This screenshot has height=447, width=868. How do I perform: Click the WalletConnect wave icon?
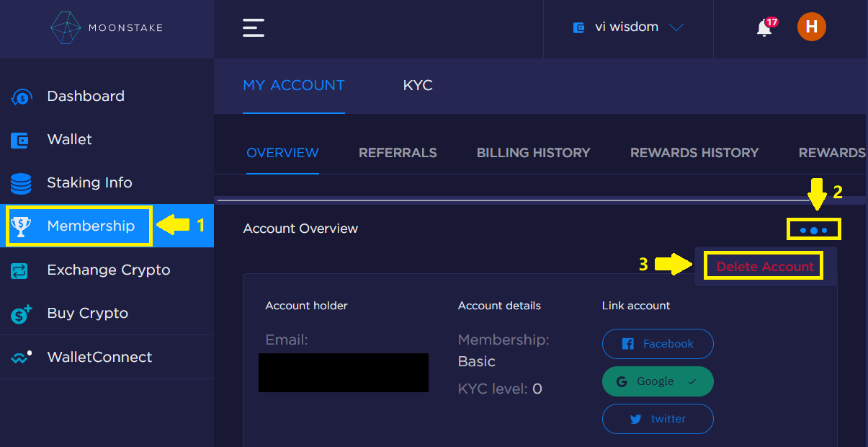coord(21,357)
